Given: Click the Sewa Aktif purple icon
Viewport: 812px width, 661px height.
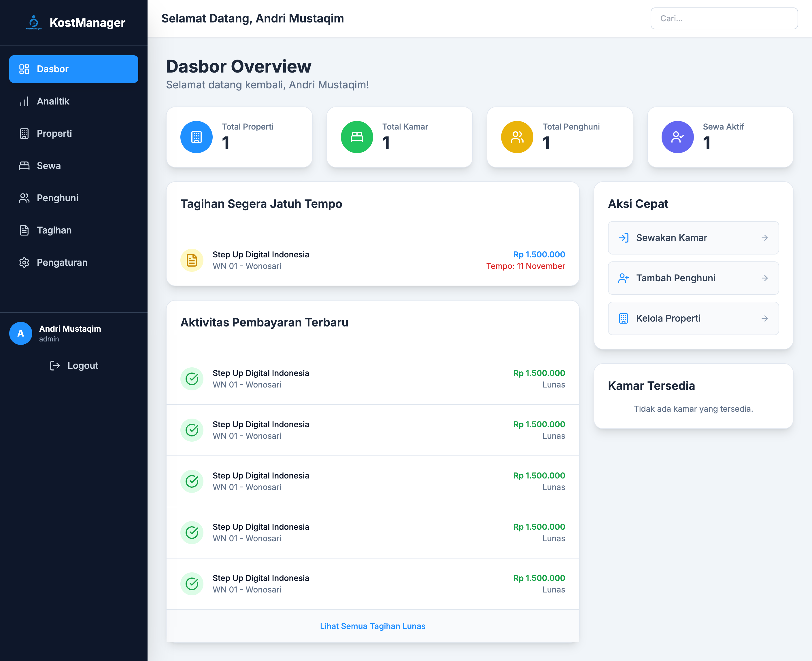Looking at the screenshot, I should tap(677, 137).
